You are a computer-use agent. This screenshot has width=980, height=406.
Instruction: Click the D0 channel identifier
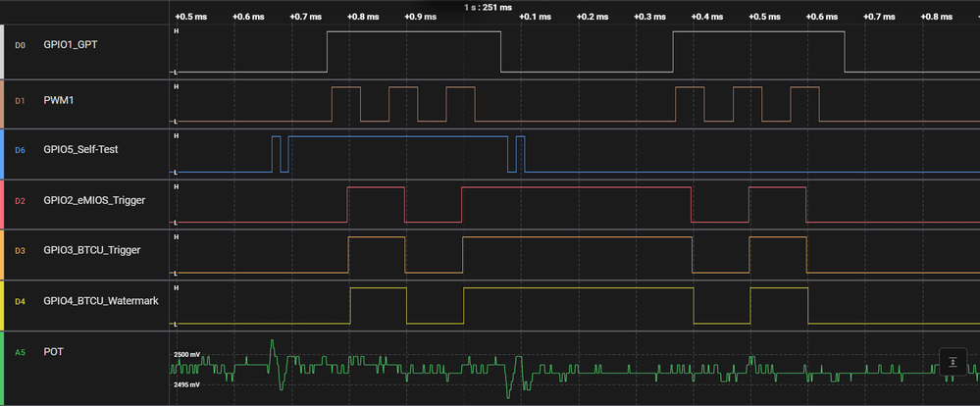[20, 45]
